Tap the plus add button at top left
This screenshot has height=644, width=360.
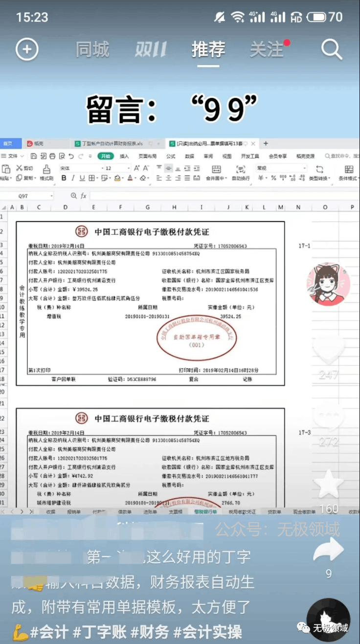point(27,49)
